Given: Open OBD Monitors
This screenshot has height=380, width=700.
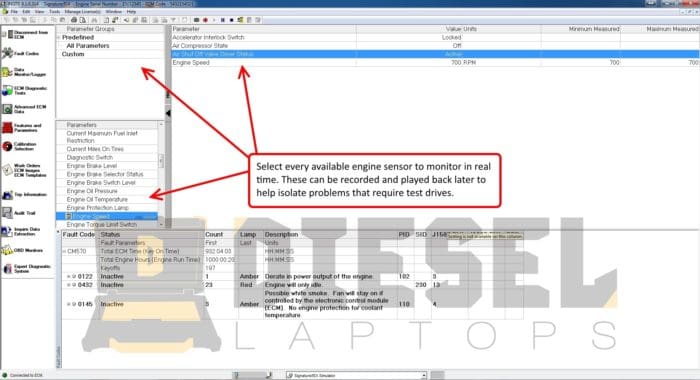Looking at the screenshot, I should pos(26,251).
